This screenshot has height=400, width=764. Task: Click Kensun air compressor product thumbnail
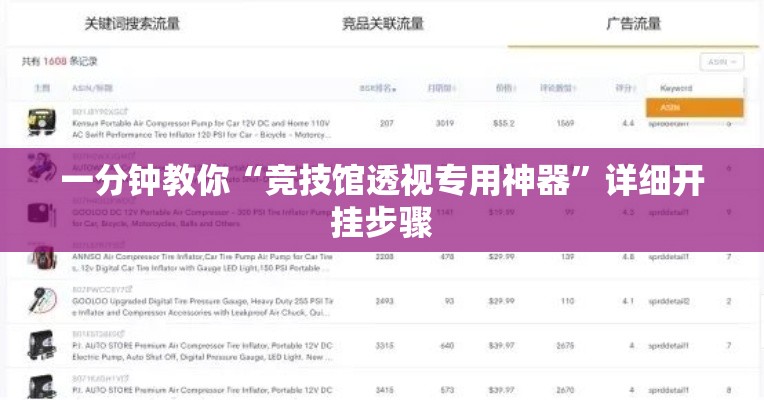41,122
